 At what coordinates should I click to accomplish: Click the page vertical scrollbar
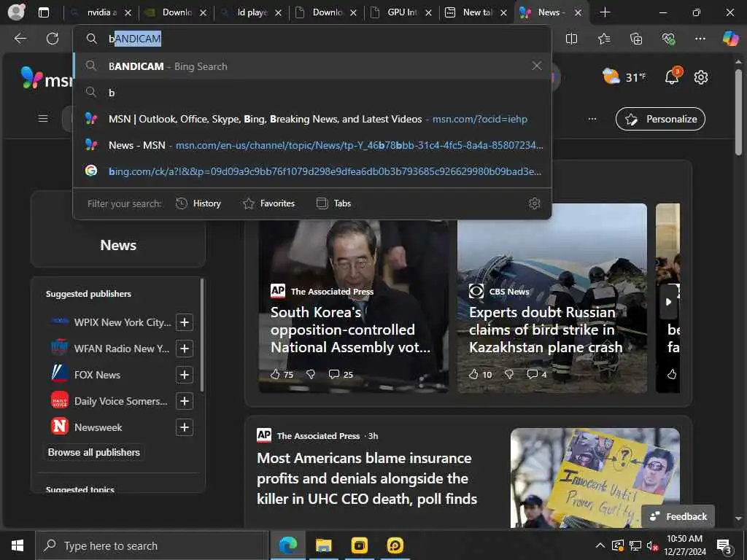tap(738, 112)
